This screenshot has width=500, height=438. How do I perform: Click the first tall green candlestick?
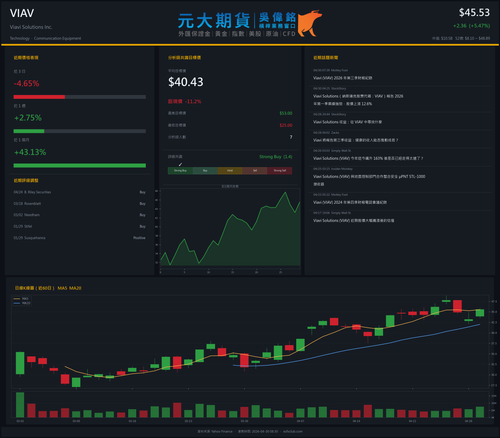tap(20, 363)
